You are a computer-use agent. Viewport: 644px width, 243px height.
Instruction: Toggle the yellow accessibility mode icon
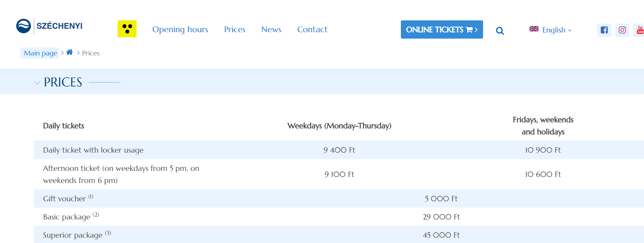127,29
